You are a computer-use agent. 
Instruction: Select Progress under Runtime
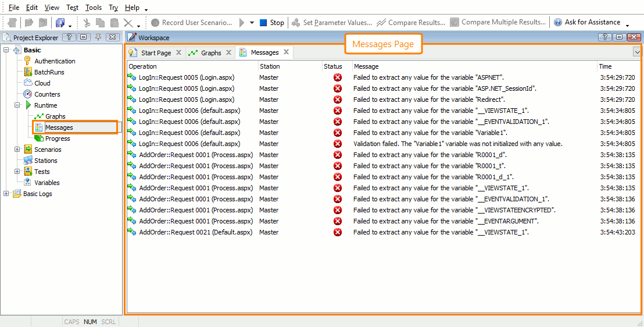(x=58, y=138)
